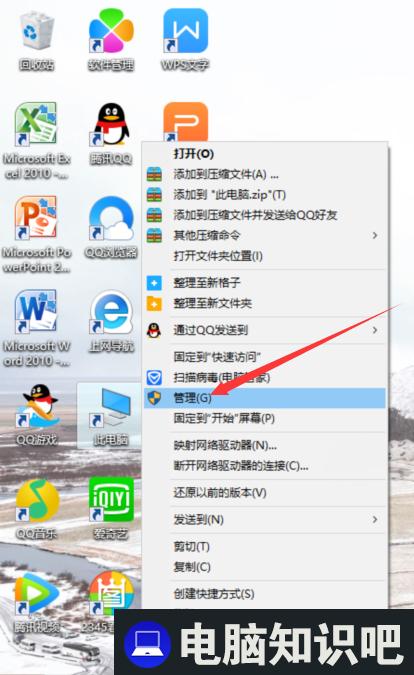Image resolution: width=414 pixels, height=675 pixels.
Task: Click the 爱奇艺 iQIYI desktop icon
Action: click(x=111, y=509)
